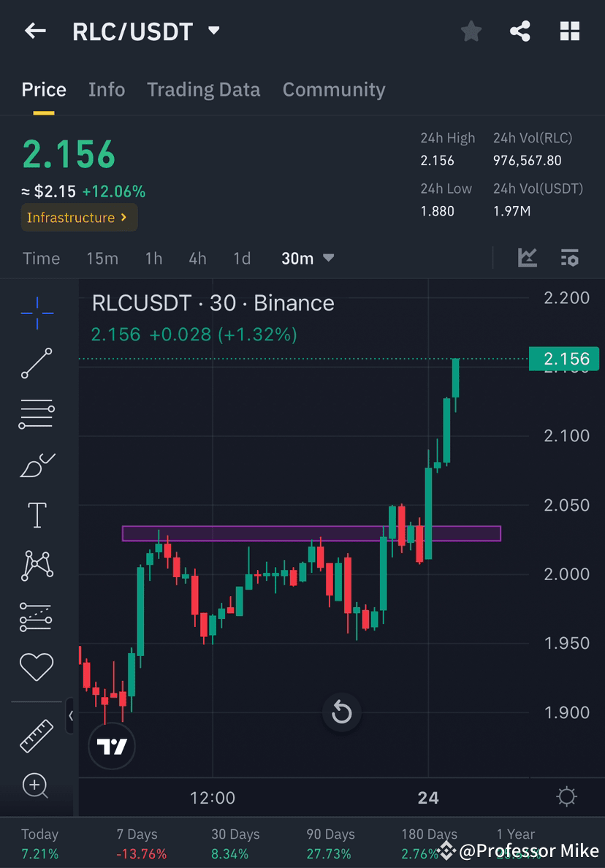
Task: Toggle favorite star for RLC/USDT
Action: [x=471, y=31]
